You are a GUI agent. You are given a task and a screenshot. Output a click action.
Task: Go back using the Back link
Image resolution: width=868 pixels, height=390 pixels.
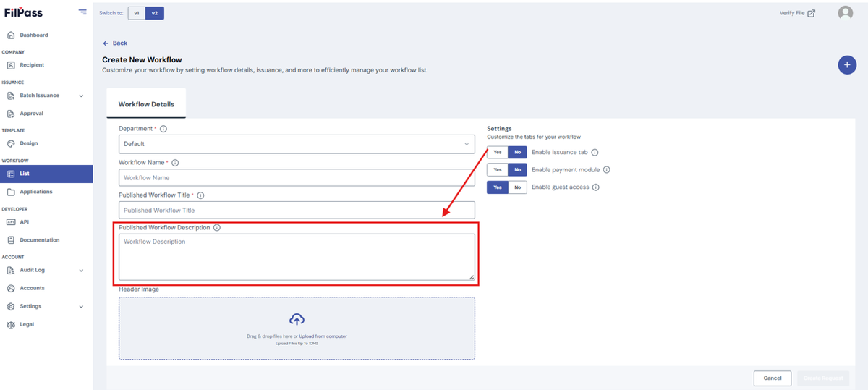(x=115, y=43)
